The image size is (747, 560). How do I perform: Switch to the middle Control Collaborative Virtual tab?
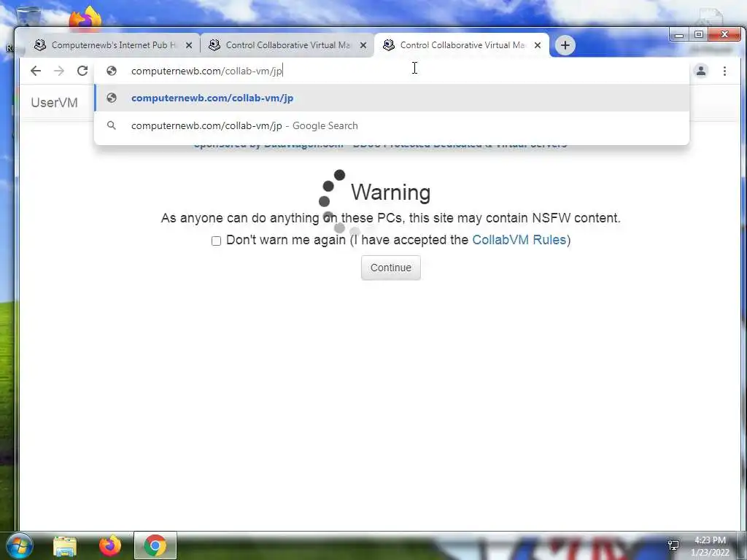click(x=287, y=45)
